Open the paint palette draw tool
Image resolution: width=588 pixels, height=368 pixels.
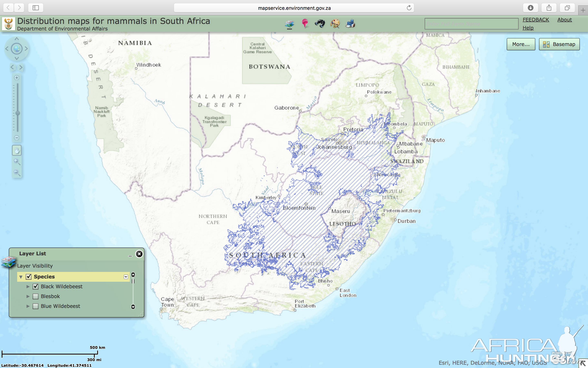[x=335, y=24]
